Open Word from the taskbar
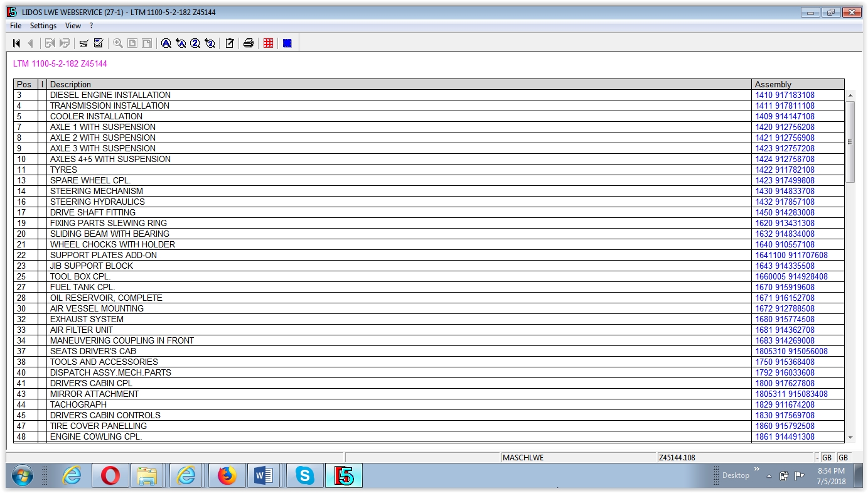Image resolution: width=868 pixels, height=493 pixels. tap(264, 476)
